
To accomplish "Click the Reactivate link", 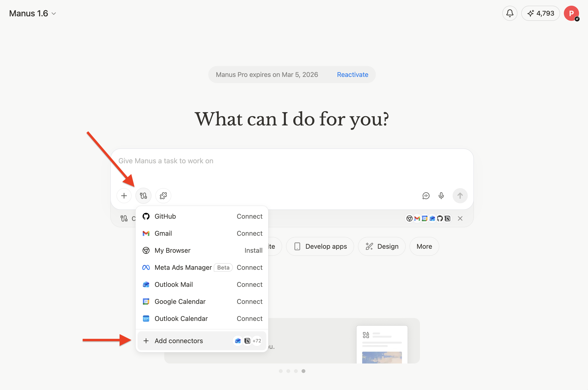I will pyautogui.click(x=352, y=75).
